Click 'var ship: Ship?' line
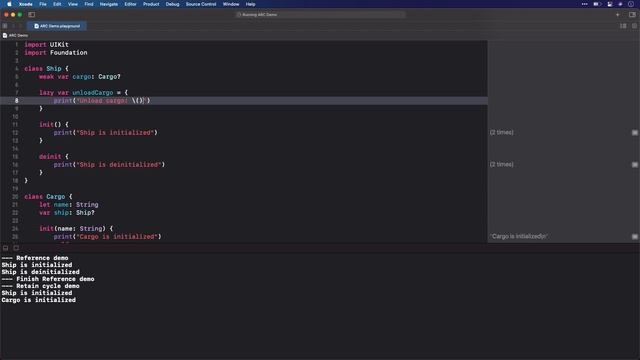 tap(67, 213)
